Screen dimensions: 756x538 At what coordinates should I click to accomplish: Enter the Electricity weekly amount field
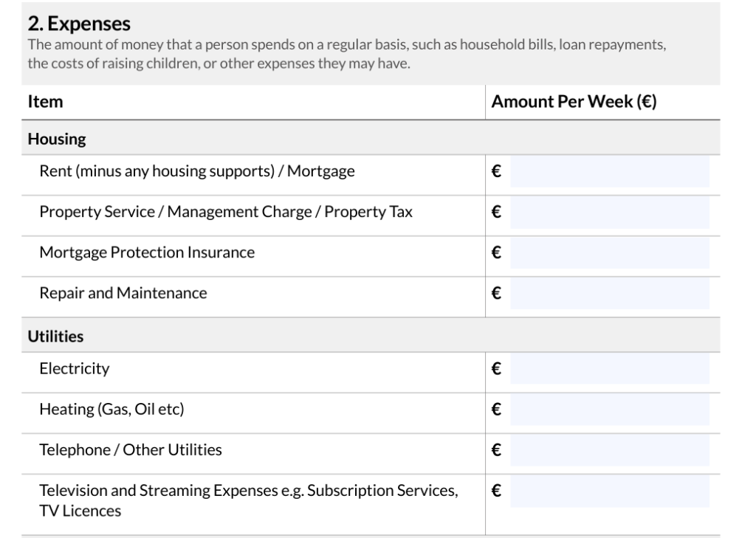coord(609,369)
